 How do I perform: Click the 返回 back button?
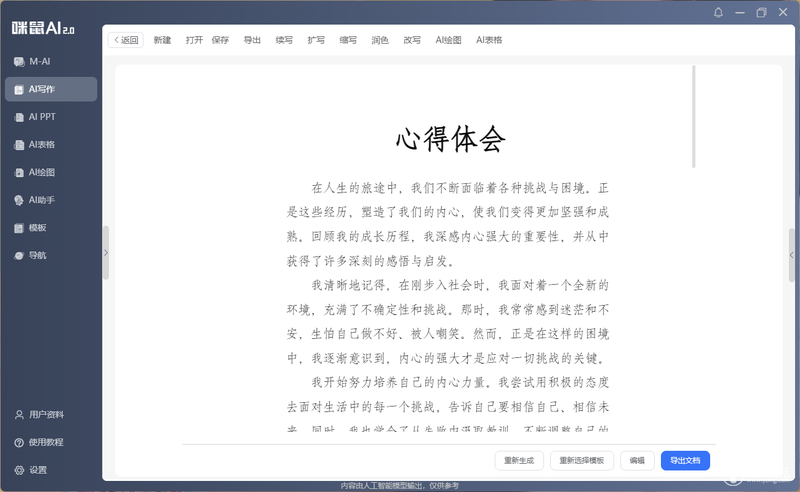(126, 40)
